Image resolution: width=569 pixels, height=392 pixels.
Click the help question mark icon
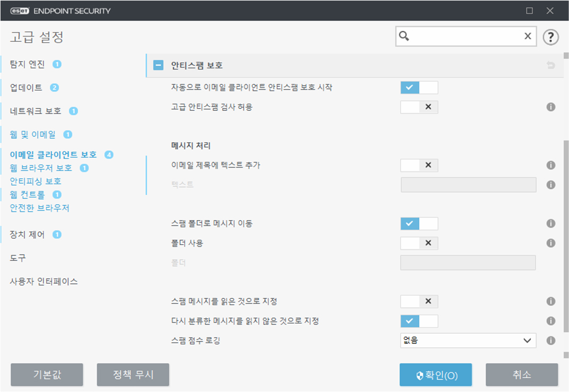pos(551,37)
